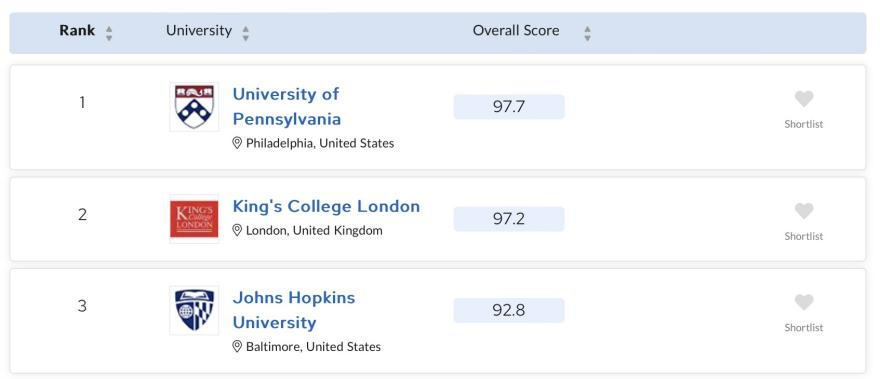Sort rankings by Rank column arrows
This screenshot has width=880, height=379.
[109, 33]
